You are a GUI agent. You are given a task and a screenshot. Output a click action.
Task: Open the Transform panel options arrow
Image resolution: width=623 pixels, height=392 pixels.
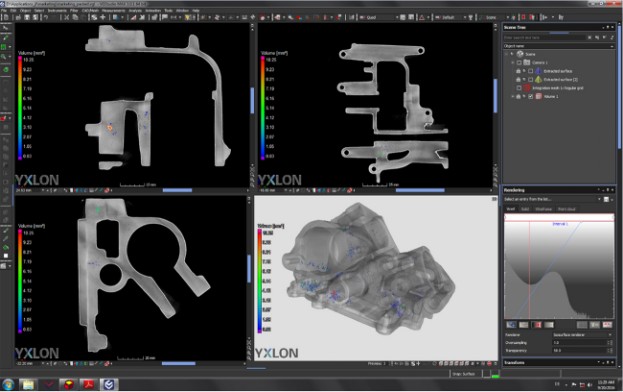(x=599, y=363)
